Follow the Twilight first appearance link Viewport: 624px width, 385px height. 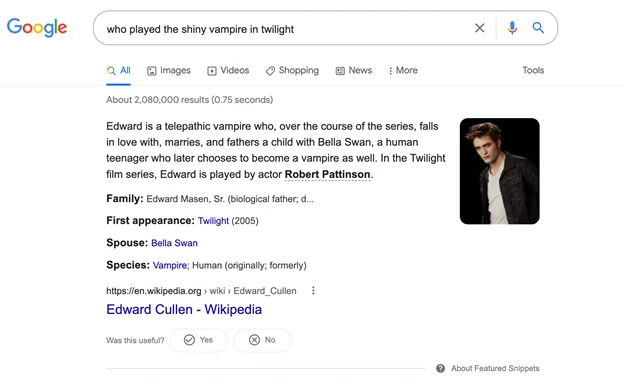pyautogui.click(x=213, y=221)
